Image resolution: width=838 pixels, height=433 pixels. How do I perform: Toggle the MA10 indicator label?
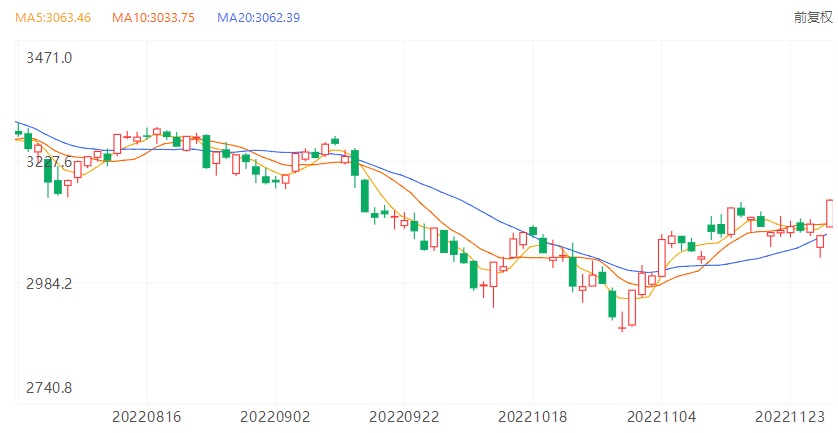pyautogui.click(x=153, y=18)
